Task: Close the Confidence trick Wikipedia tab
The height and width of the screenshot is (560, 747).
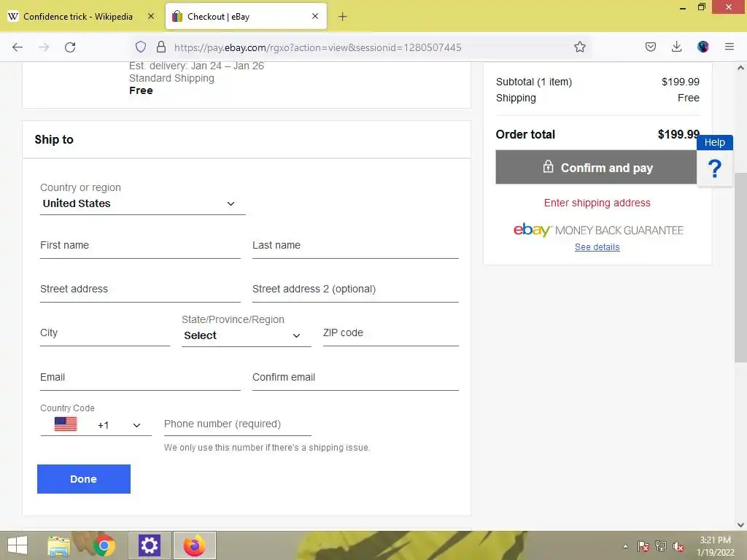Action: tap(150, 16)
